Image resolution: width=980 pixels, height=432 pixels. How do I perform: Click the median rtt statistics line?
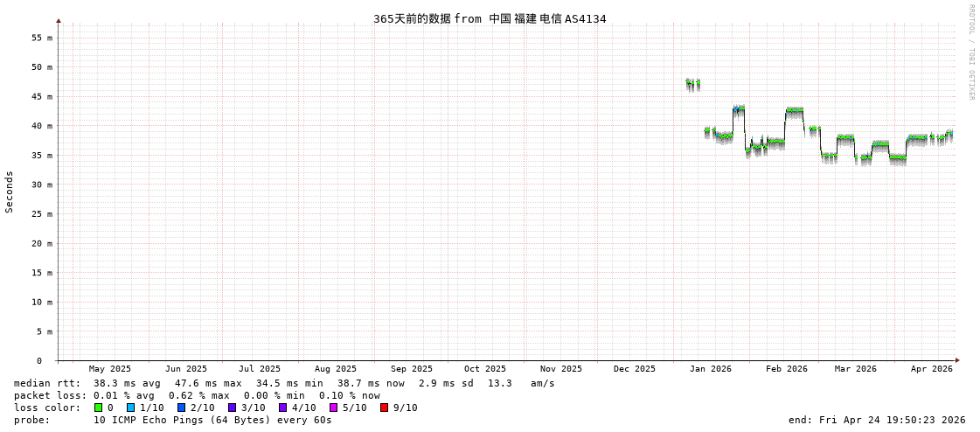284,383
